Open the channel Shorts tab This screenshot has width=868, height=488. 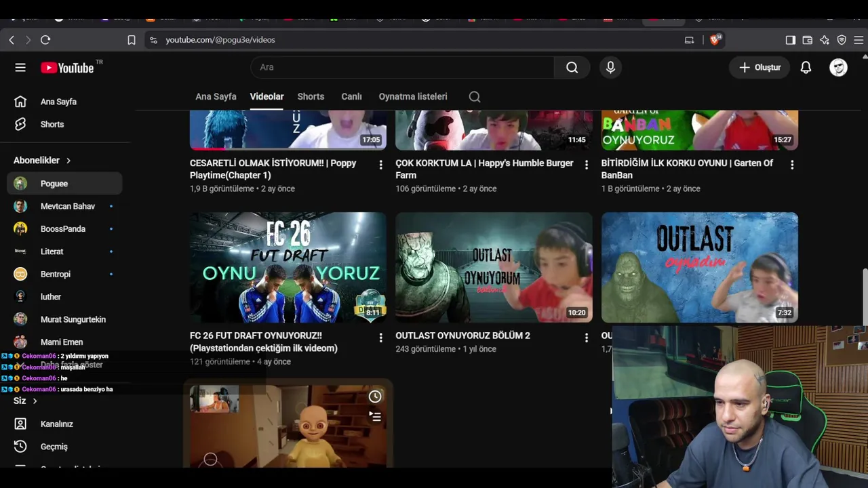pyautogui.click(x=311, y=96)
